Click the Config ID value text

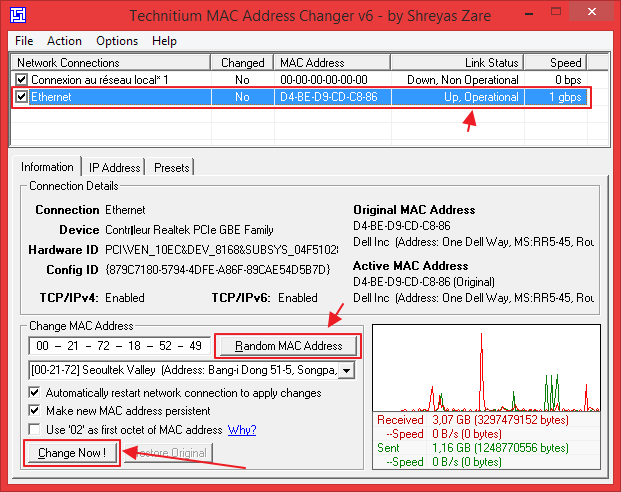(218, 270)
